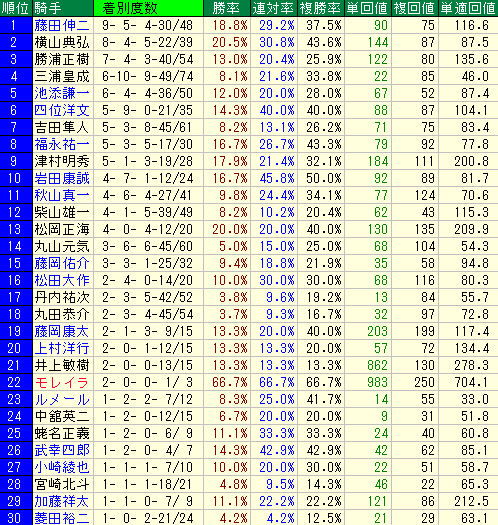Click the 騎手 column header

point(63,8)
